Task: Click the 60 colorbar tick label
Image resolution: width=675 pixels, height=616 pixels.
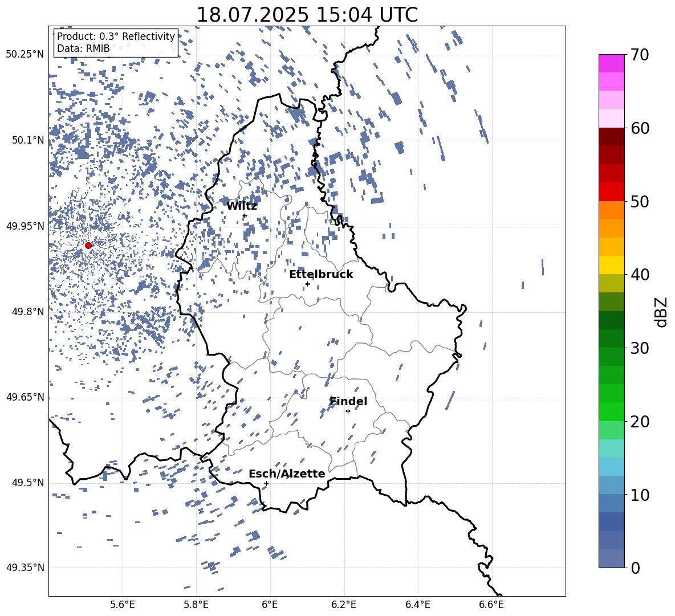Action: coord(640,128)
